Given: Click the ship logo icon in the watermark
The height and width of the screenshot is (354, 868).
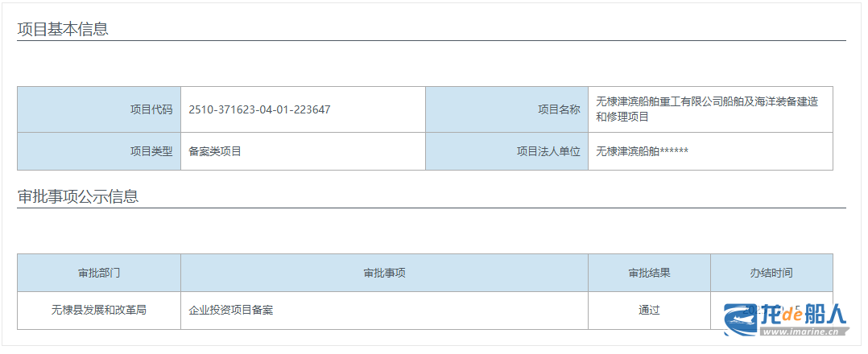Looking at the screenshot, I should point(740,319).
